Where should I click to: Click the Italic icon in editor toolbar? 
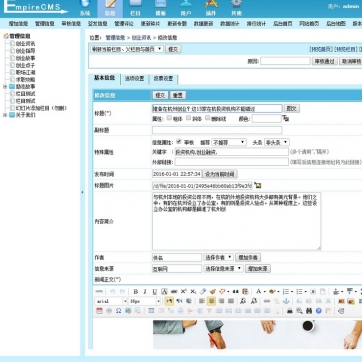pos(145,291)
